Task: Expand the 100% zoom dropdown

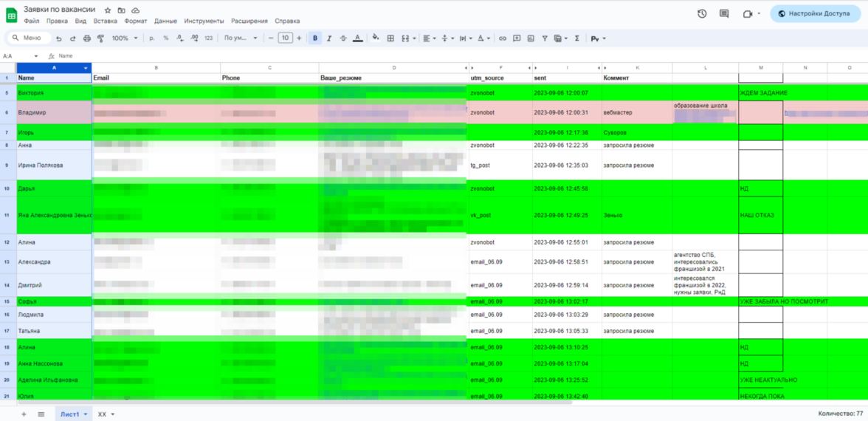Action: point(124,38)
